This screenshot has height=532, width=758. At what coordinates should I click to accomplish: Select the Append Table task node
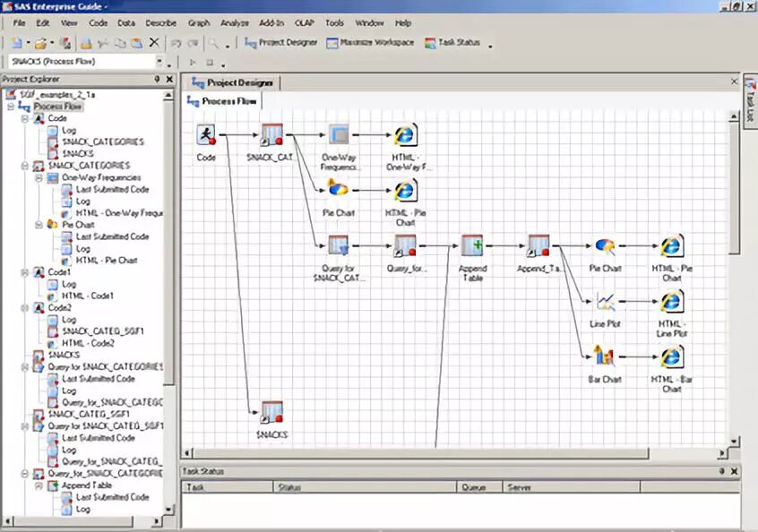pyautogui.click(x=472, y=245)
